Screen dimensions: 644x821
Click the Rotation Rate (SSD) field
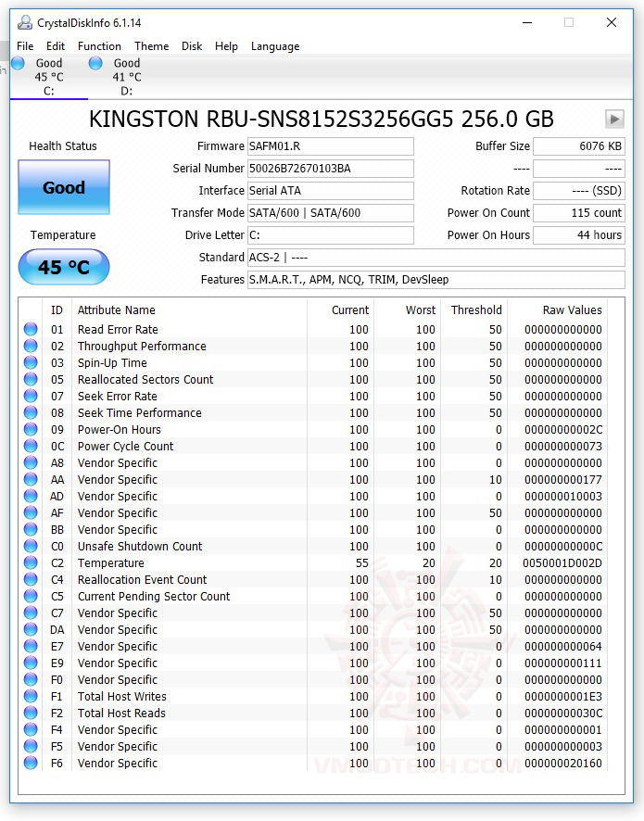pyautogui.click(x=579, y=191)
